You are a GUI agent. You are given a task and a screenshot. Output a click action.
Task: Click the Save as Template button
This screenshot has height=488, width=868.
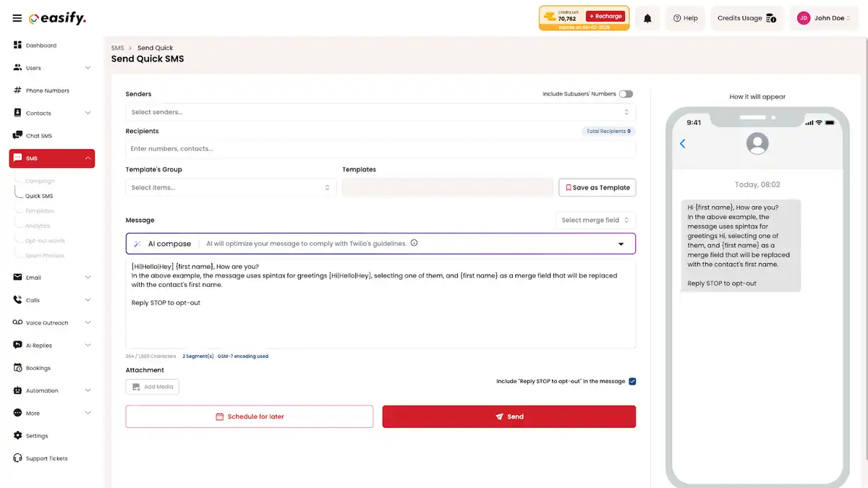coord(597,187)
